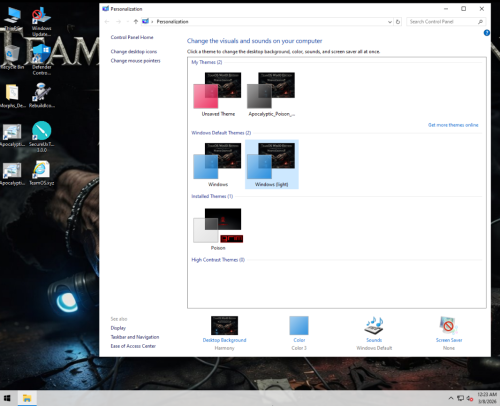Click Change mouse pointers link

[x=135, y=61]
